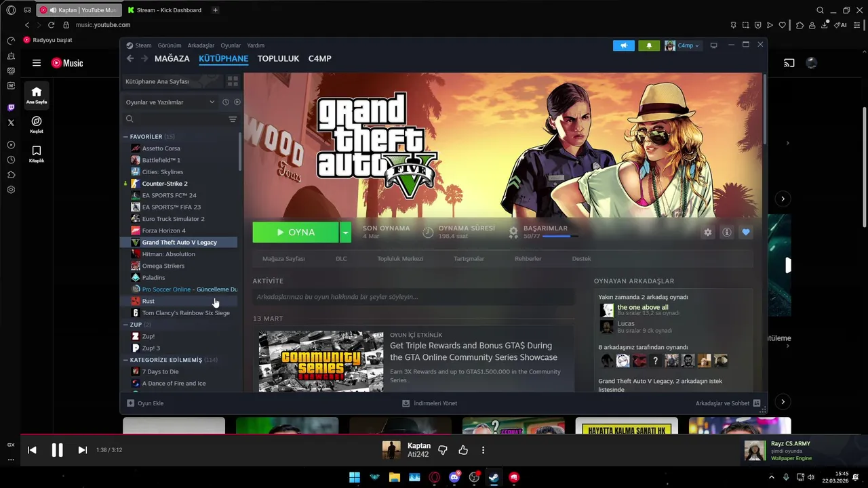Go back with Steam's back arrow
Screen dimensions: 868x488
[x=130, y=58]
